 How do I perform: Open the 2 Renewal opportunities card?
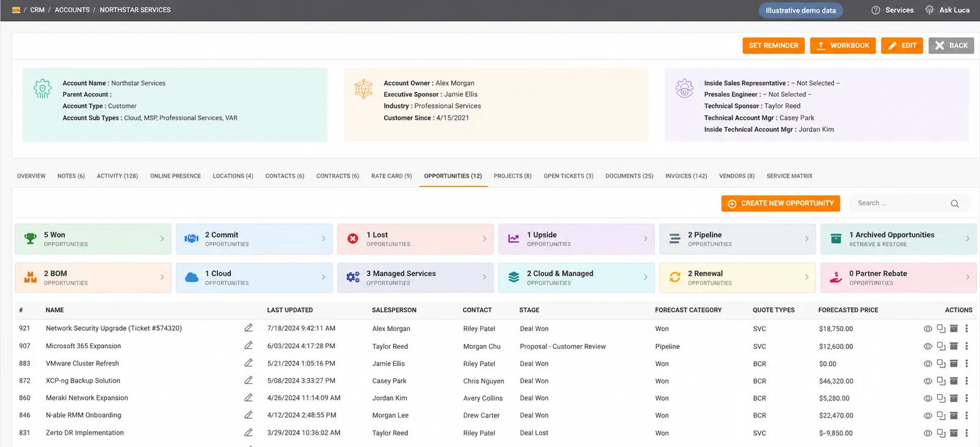coord(737,278)
